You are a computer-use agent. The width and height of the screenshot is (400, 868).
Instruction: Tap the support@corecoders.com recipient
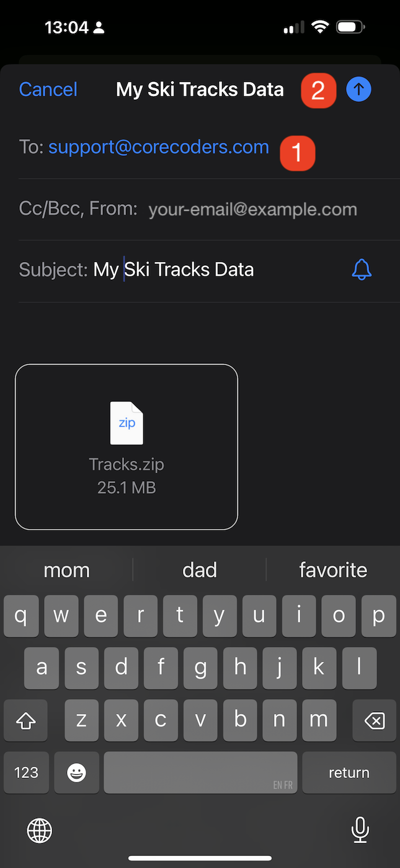[159, 147]
